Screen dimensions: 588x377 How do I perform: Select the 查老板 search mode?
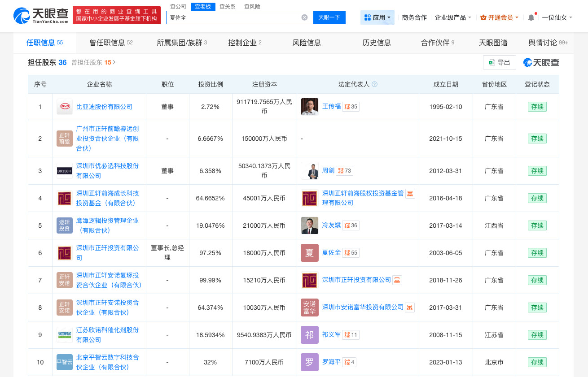tap(203, 7)
